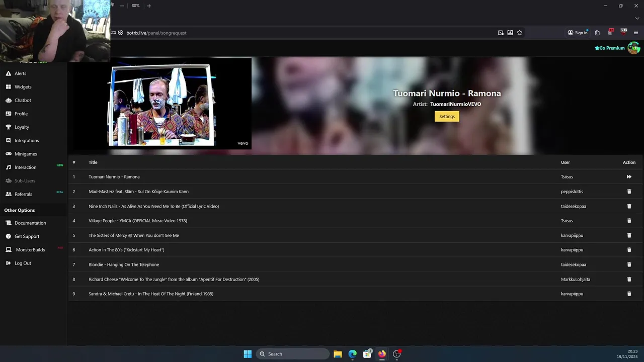
Task: Click the yellow Settings button
Action: (447, 116)
